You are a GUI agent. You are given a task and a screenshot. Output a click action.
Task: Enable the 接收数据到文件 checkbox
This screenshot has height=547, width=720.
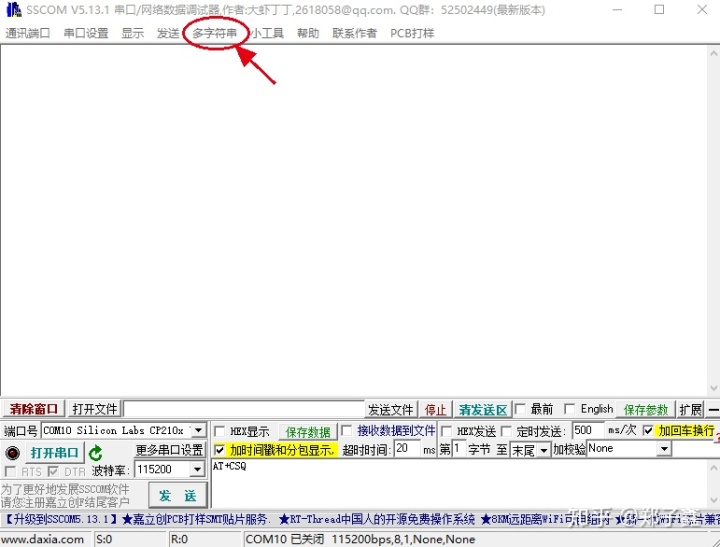point(347,430)
